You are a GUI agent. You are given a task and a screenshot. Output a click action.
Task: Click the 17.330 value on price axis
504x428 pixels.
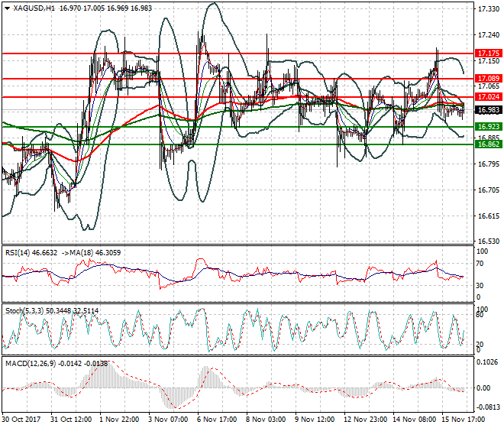[x=486, y=9]
